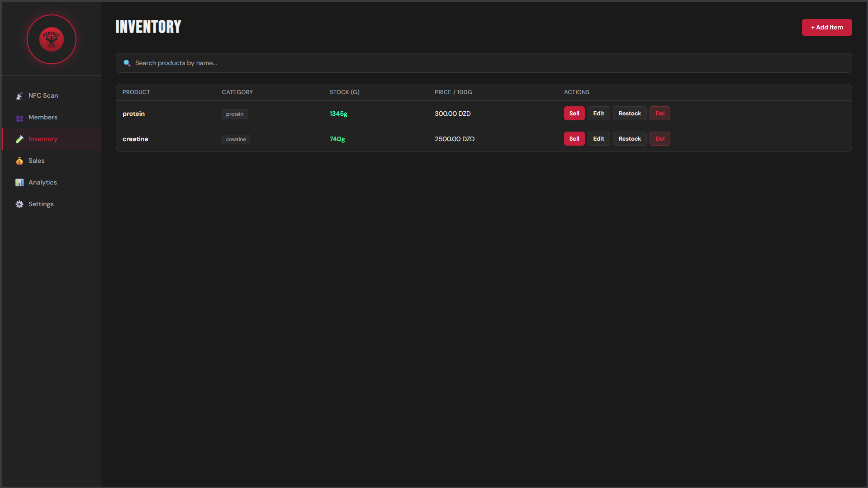Click the 1345g stock value

(x=338, y=114)
